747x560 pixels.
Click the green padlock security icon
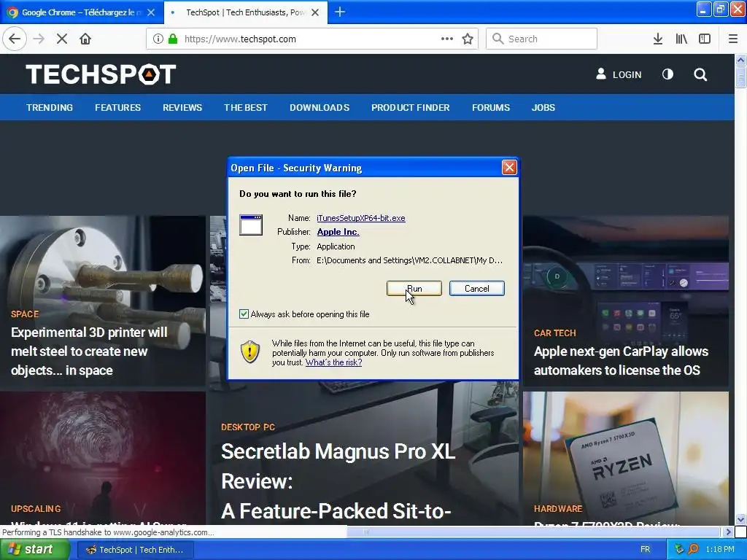click(x=172, y=39)
